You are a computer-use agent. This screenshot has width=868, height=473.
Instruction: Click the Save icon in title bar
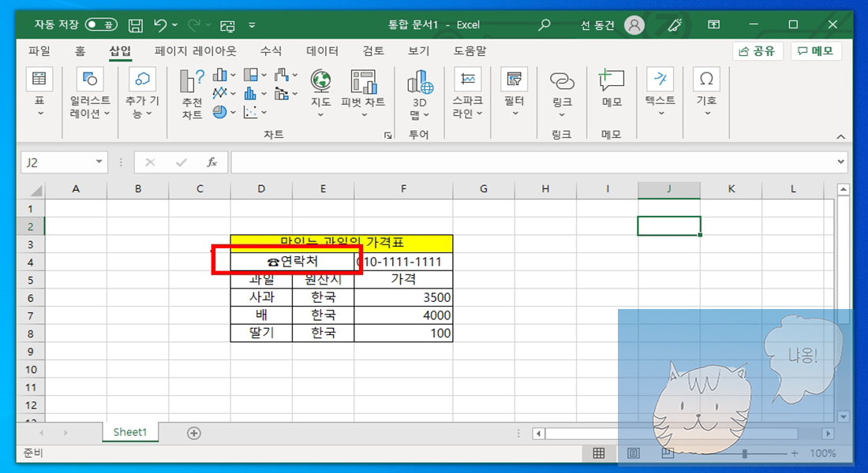point(135,25)
